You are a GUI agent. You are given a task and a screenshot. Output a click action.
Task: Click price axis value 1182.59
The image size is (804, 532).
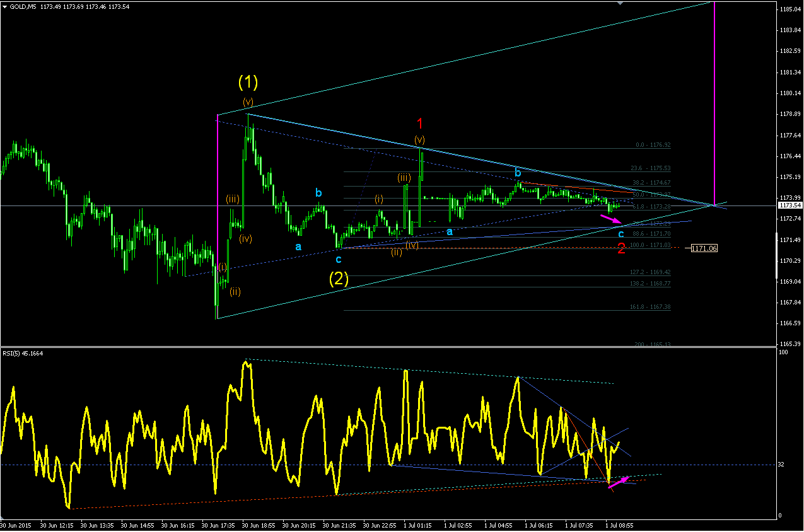pos(790,51)
